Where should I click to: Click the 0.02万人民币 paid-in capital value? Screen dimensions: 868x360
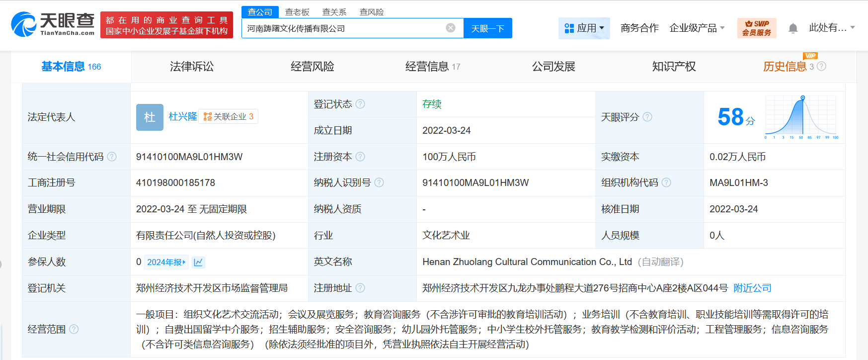click(x=737, y=157)
